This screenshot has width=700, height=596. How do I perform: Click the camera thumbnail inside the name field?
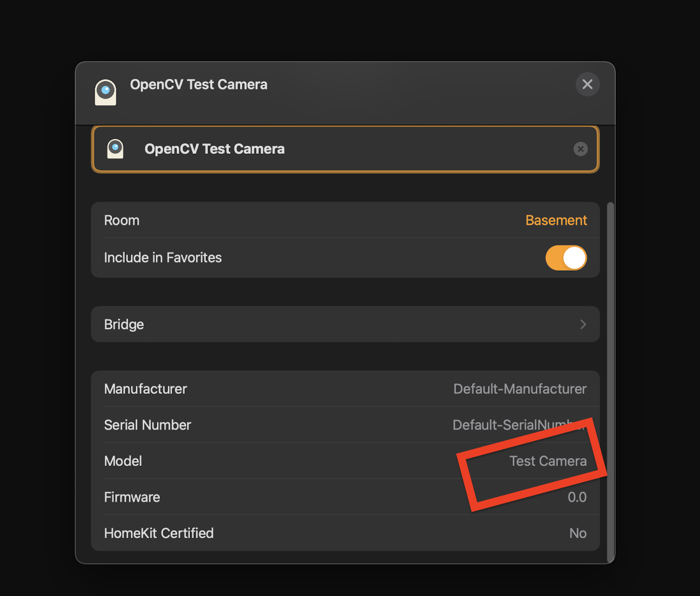[x=115, y=148]
